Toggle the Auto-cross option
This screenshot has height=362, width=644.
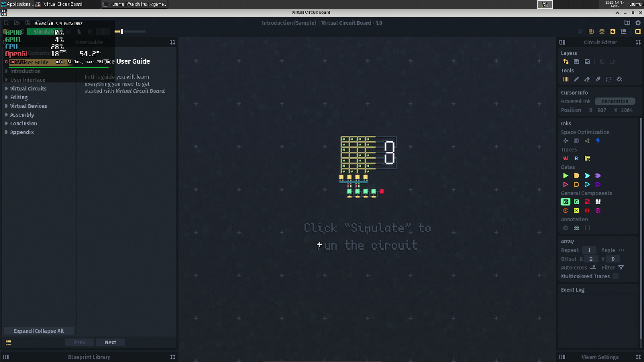tap(593, 267)
